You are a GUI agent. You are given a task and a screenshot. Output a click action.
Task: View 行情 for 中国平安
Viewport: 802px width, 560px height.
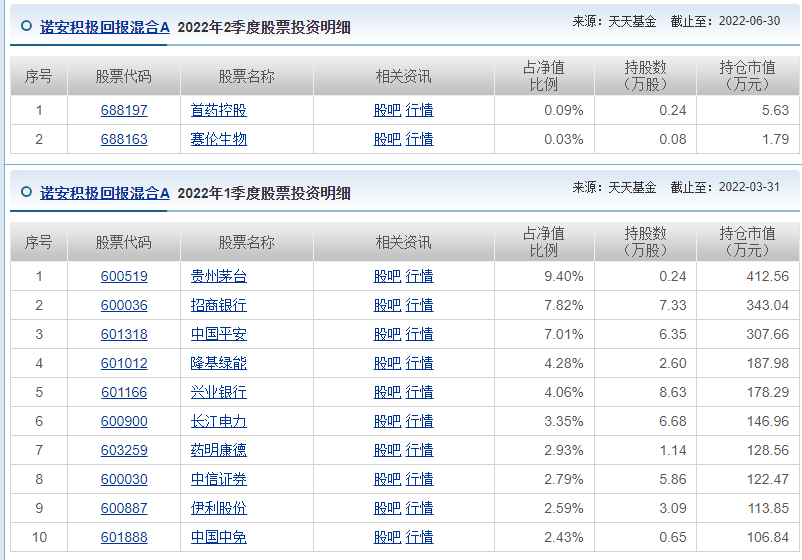420,335
